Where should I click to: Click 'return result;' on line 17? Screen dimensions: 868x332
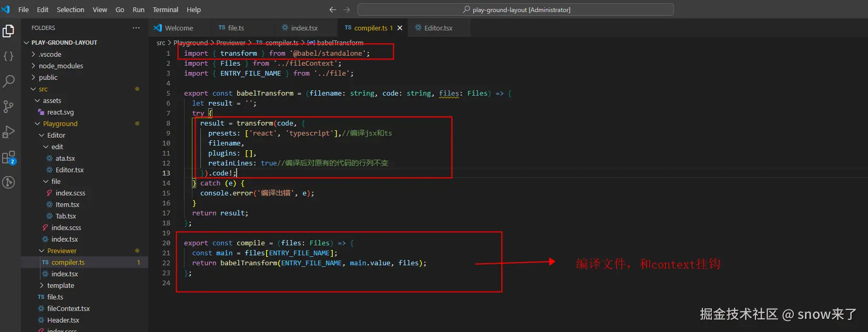pos(220,213)
